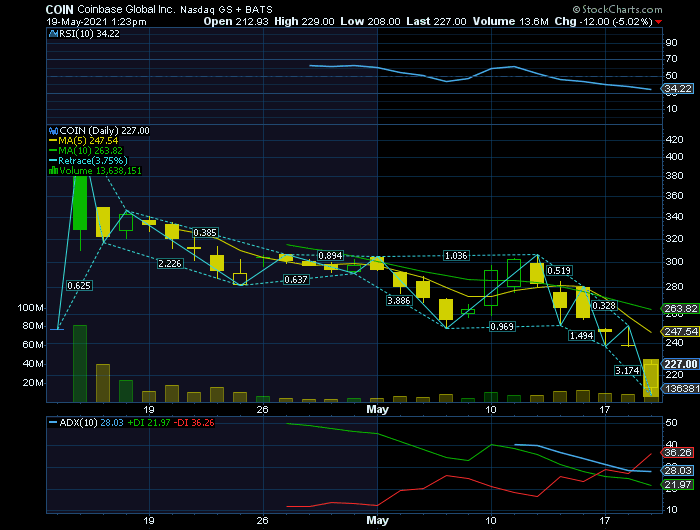The height and width of the screenshot is (530, 700).
Task: Click the -DI value tag 36.26
Action: tap(678, 452)
